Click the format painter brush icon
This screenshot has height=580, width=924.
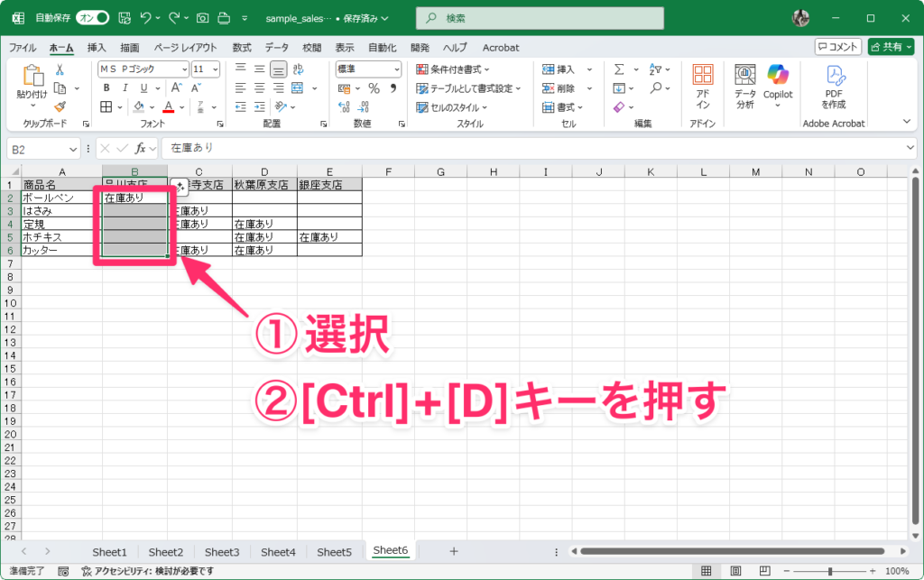coord(60,106)
